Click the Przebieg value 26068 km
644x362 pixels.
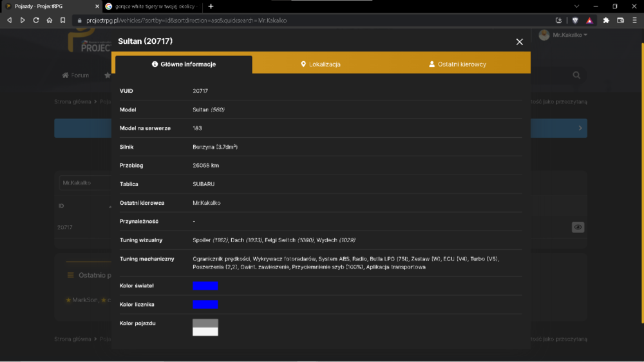click(205, 165)
